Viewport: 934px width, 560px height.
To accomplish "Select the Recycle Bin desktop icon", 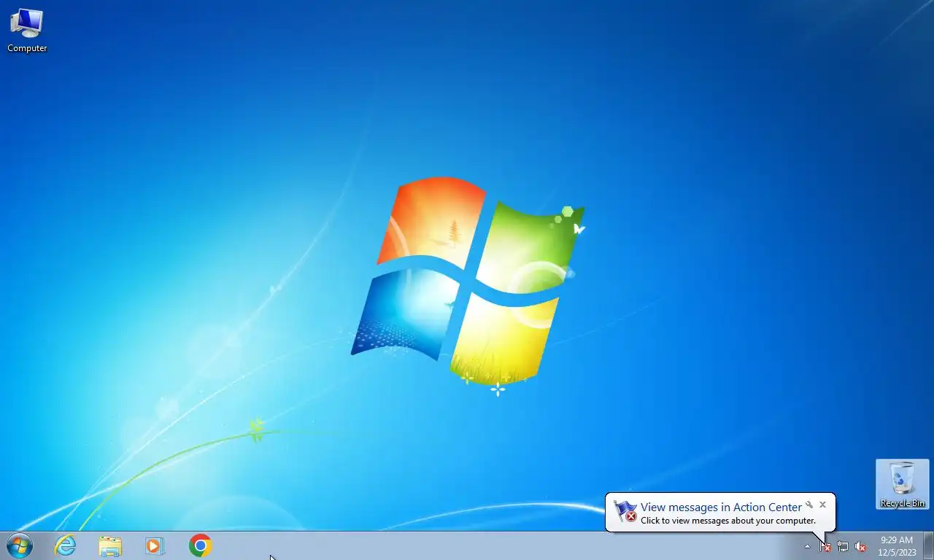I will click(x=903, y=484).
